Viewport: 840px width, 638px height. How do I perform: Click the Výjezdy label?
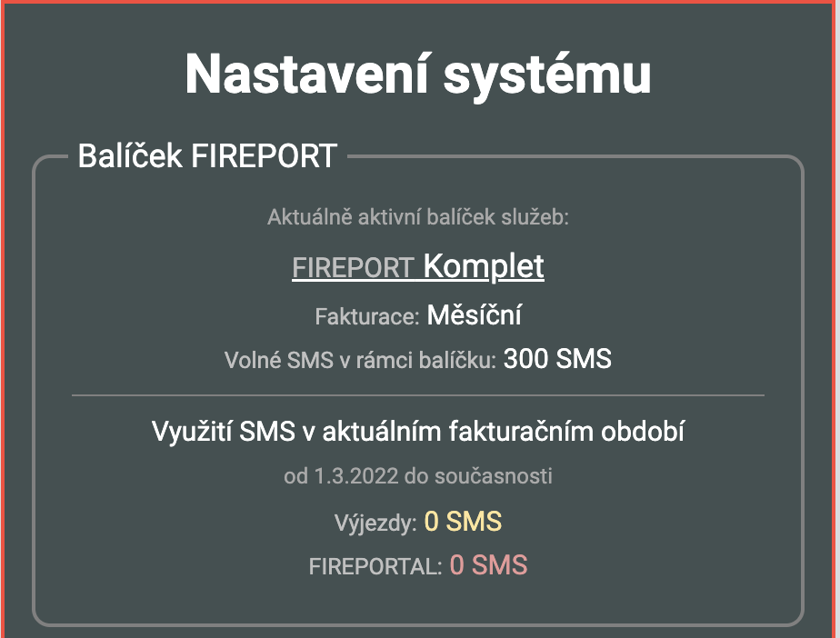click(375, 523)
